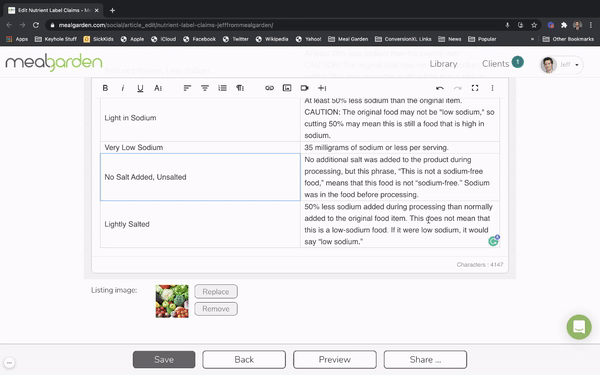This screenshot has height=375, width=600.
Task: Open the ConversionXL Links bookmarks folder
Action: click(x=403, y=39)
